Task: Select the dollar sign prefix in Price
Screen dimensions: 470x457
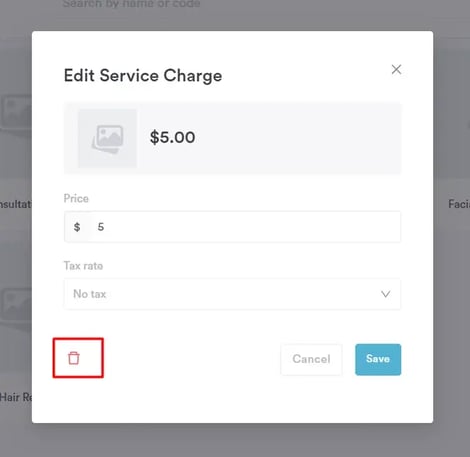Action: click(x=77, y=227)
